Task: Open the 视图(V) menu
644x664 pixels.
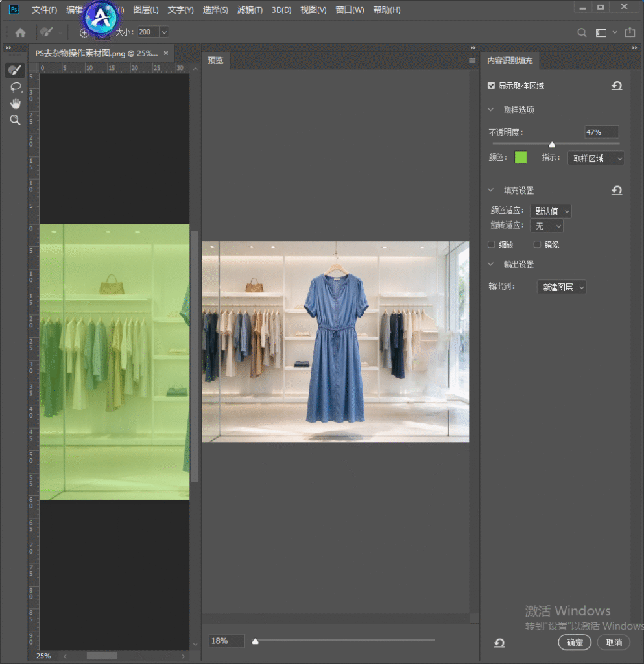Action: pyautogui.click(x=313, y=10)
